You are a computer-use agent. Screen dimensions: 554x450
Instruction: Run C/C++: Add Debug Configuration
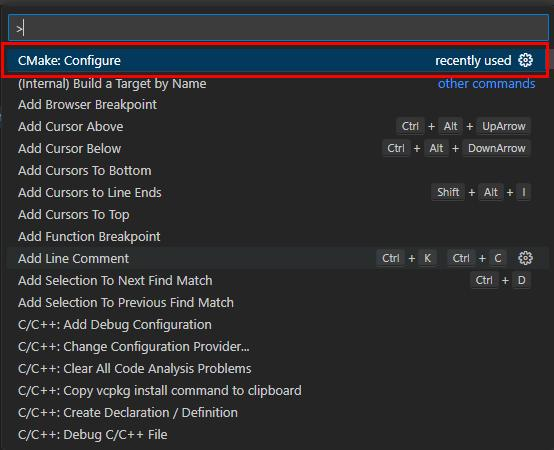pos(277,325)
